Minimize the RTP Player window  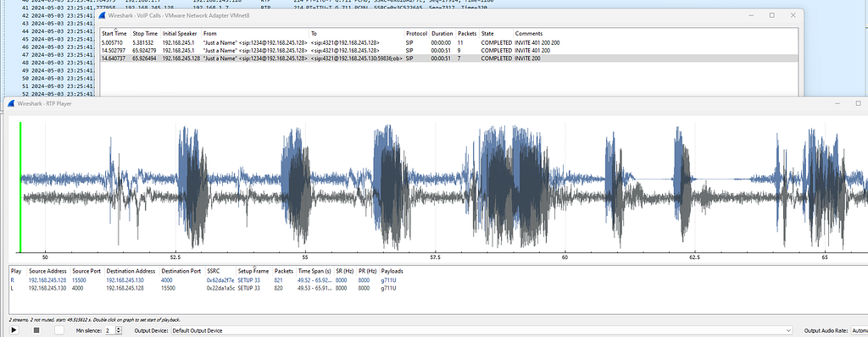[x=838, y=103]
